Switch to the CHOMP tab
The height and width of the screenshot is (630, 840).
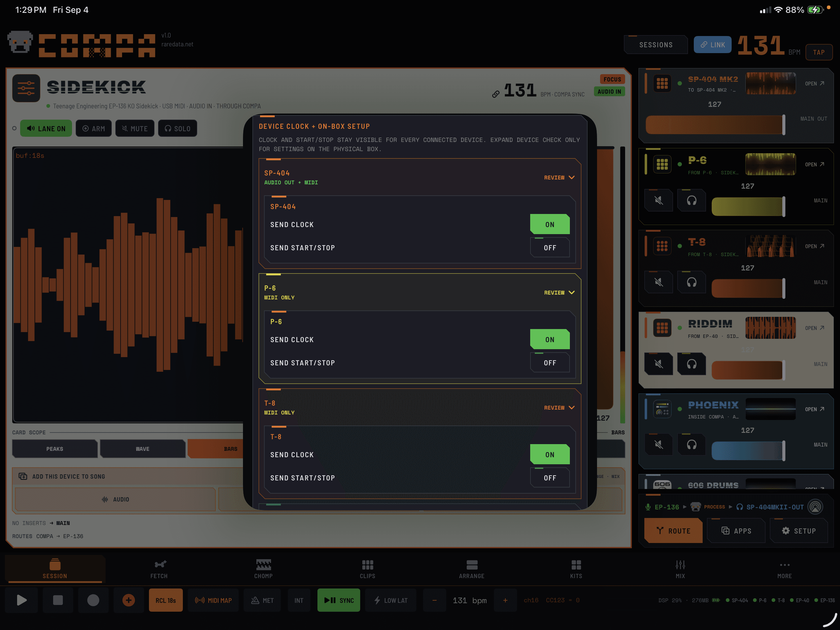263,569
